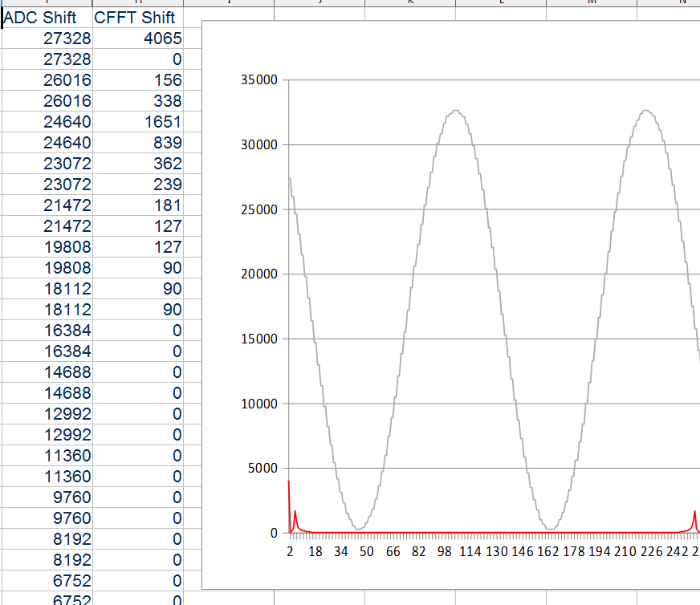Select the X-axis label 98
700x605 pixels.
444,551
